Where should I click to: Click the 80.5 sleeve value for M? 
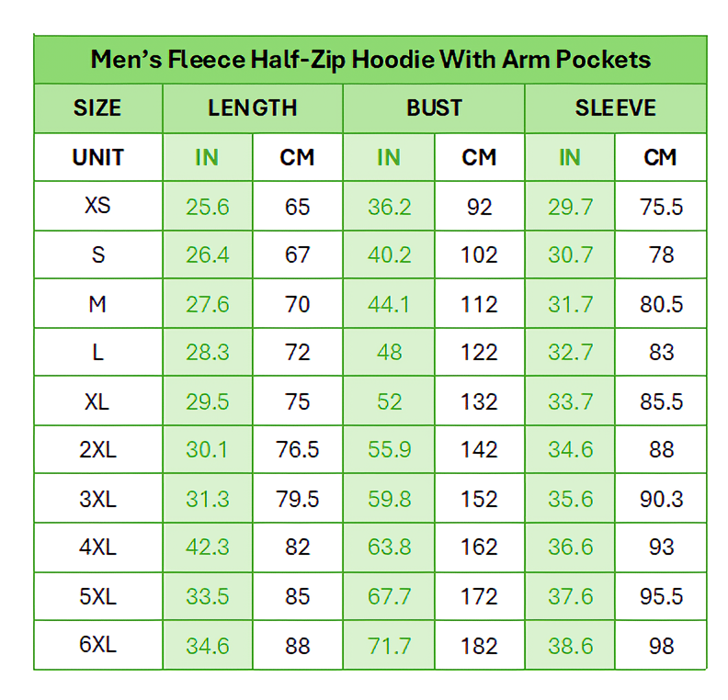point(661,304)
